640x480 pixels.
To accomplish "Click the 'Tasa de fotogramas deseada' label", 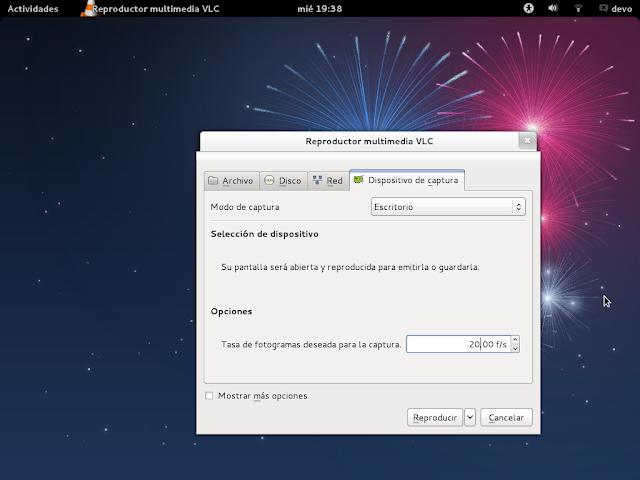I will (311, 344).
